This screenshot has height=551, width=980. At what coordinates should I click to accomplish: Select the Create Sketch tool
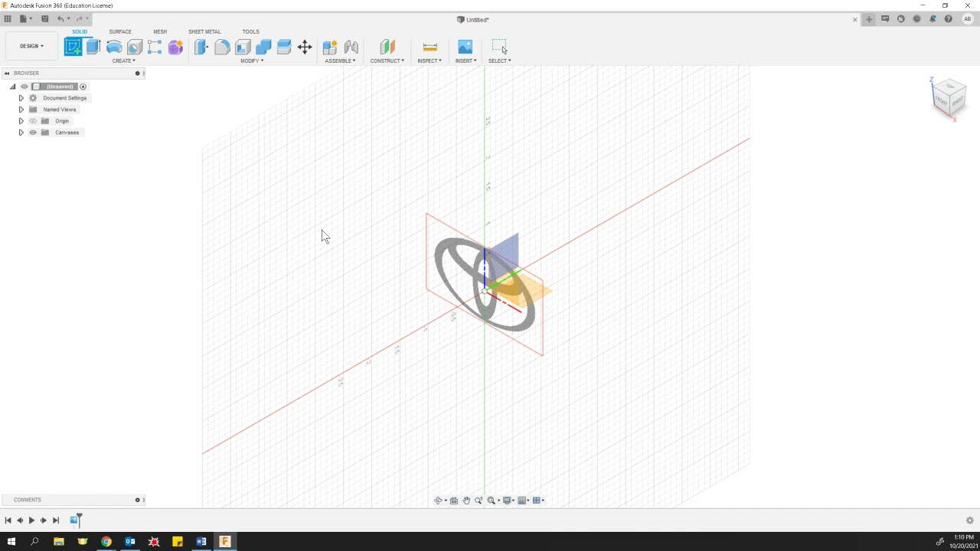[x=73, y=47]
